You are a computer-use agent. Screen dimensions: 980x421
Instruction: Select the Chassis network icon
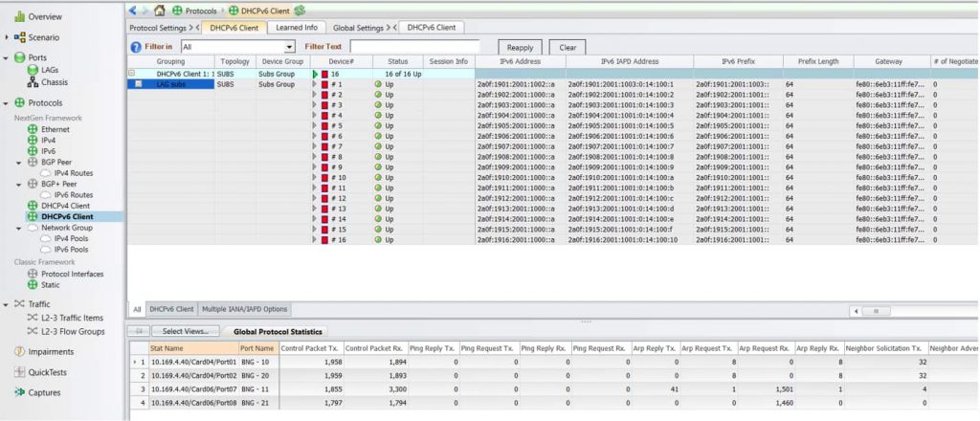click(33, 82)
